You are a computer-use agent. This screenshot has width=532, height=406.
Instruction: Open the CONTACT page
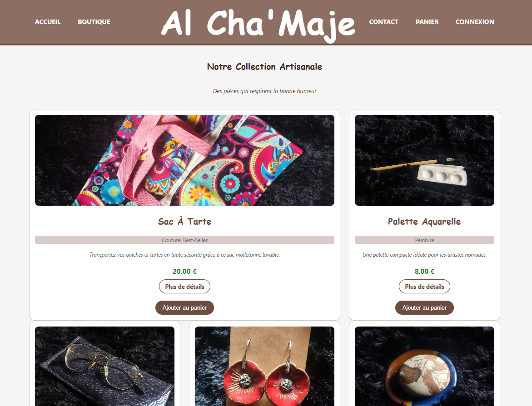[x=384, y=22]
